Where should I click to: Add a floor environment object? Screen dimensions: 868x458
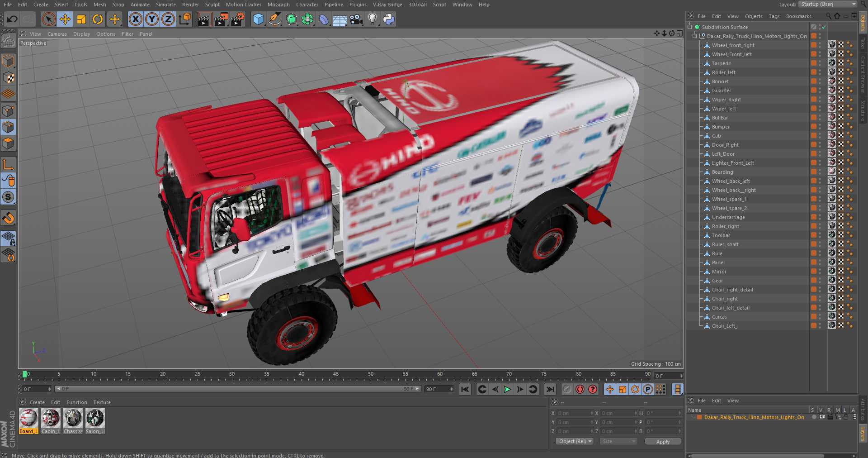pyautogui.click(x=340, y=19)
